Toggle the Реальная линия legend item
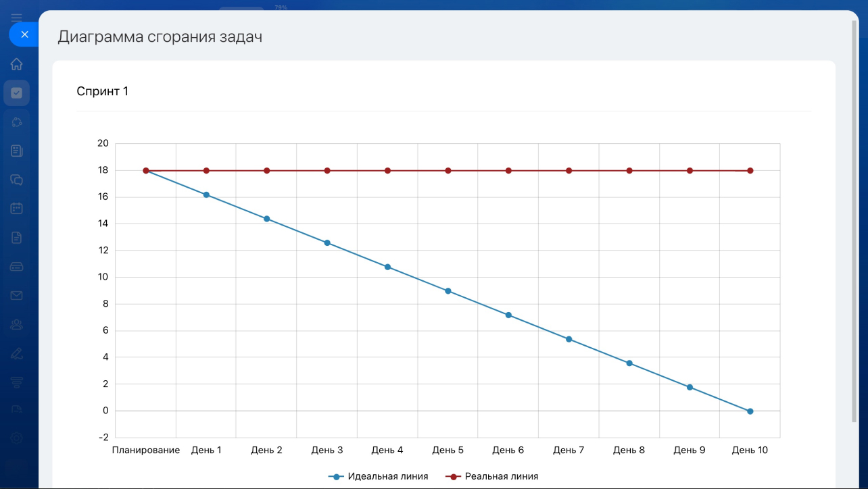Viewport: 868px width, 489px height. [x=501, y=476]
